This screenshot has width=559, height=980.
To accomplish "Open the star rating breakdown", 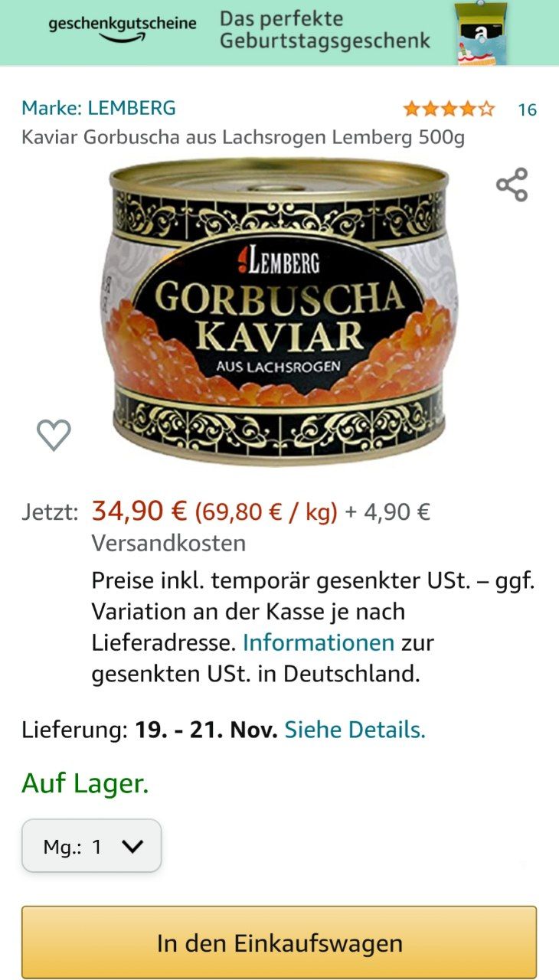I will click(x=449, y=109).
